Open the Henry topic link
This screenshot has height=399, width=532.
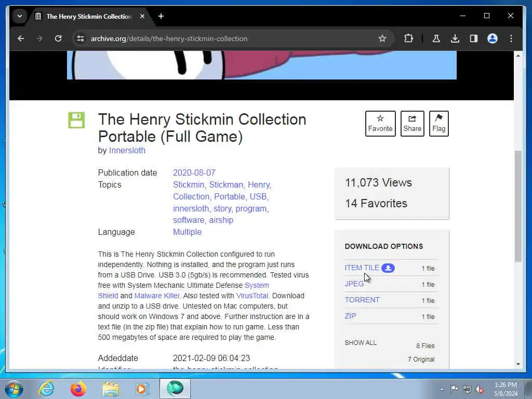[259, 184]
